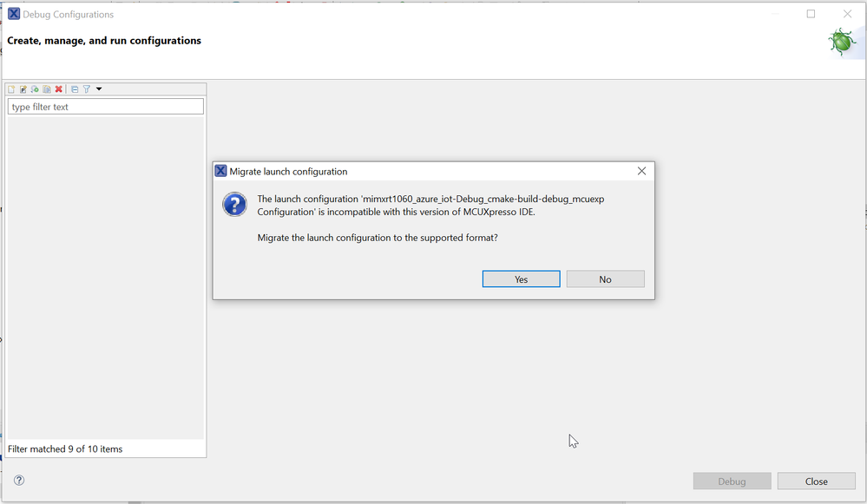Duplicate the selected launch configuration

coord(48,88)
